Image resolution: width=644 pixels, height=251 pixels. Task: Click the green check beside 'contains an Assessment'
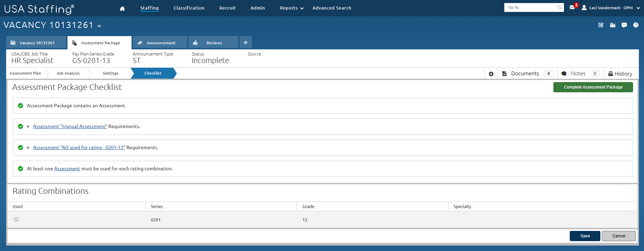tap(20, 106)
